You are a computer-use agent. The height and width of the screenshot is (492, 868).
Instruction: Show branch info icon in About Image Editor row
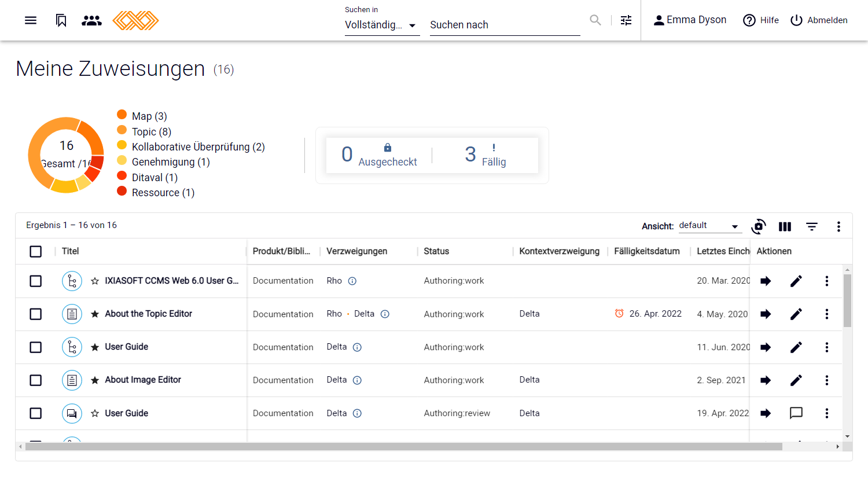click(357, 380)
